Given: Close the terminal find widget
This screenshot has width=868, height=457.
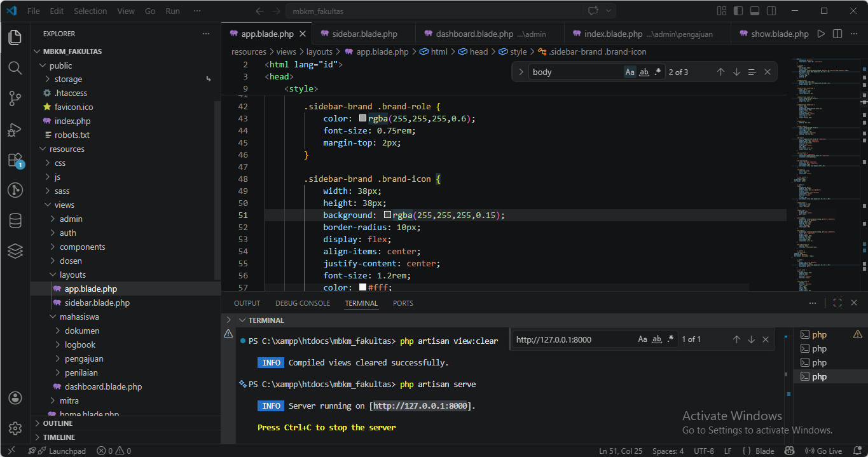Looking at the screenshot, I should point(766,339).
